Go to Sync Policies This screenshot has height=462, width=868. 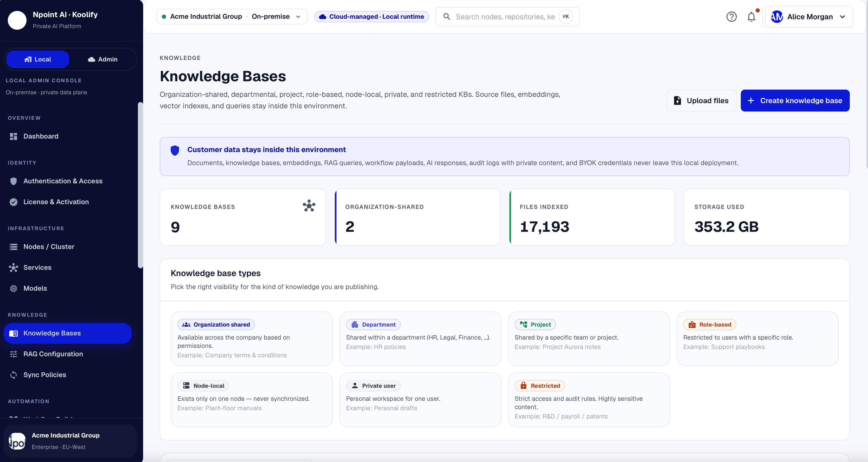tap(67, 375)
